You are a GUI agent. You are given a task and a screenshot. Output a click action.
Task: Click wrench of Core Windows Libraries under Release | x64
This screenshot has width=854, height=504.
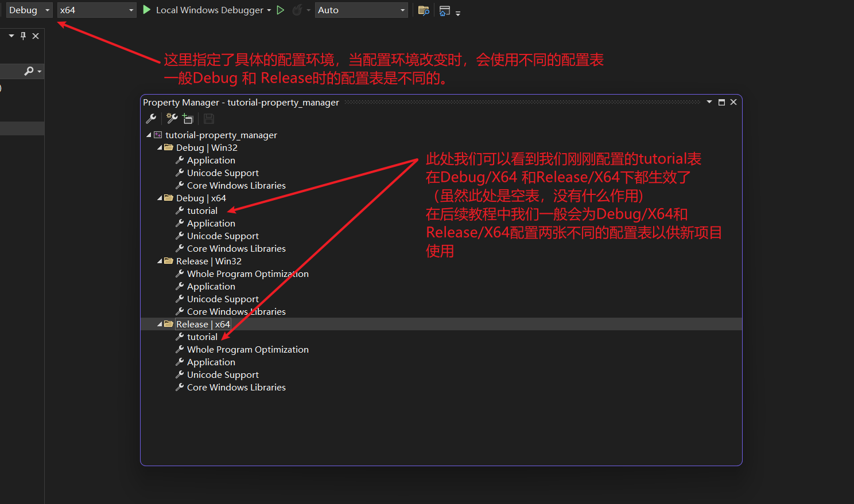[180, 387]
